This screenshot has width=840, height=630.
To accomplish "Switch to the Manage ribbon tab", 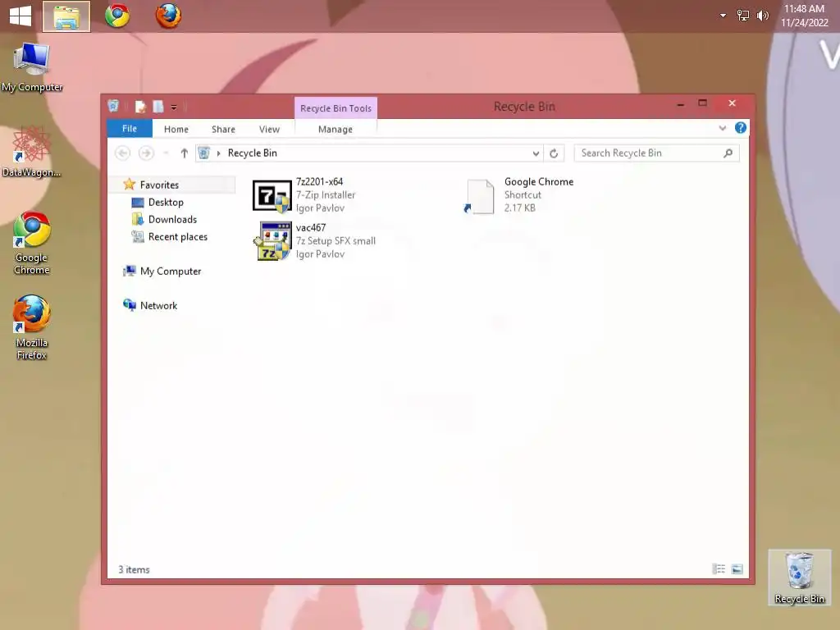I will (336, 129).
